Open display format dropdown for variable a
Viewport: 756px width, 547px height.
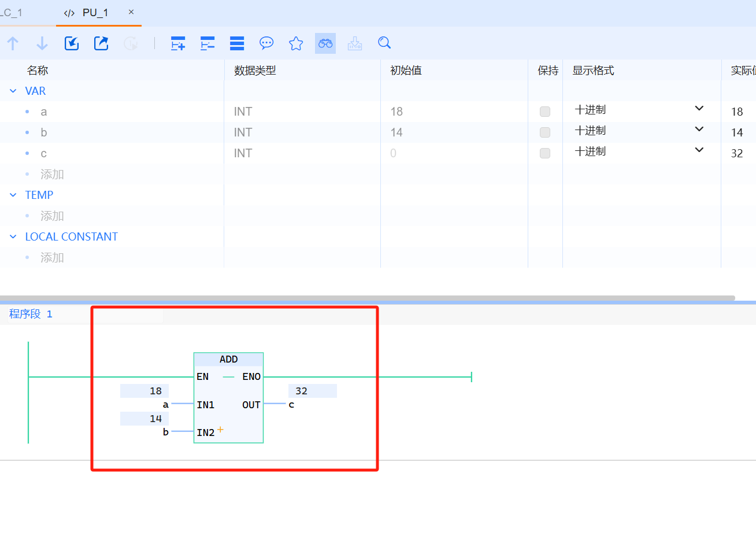(699, 109)
